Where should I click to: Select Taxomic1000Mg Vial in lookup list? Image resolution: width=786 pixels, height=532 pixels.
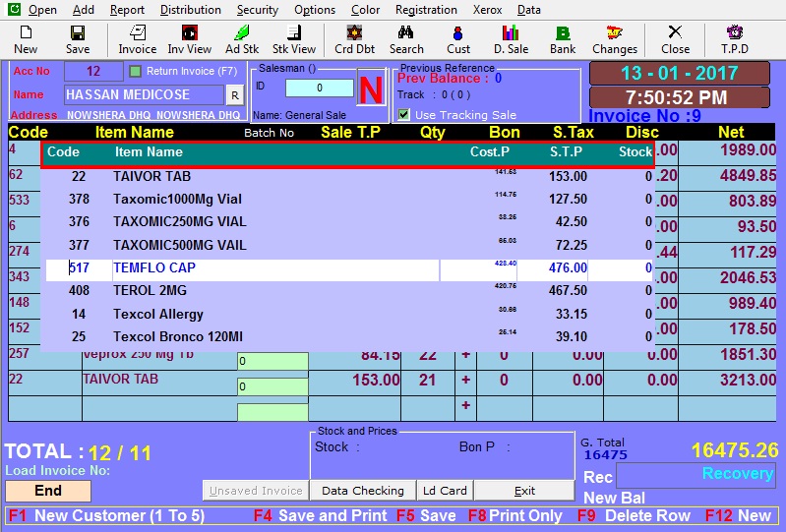348,199
